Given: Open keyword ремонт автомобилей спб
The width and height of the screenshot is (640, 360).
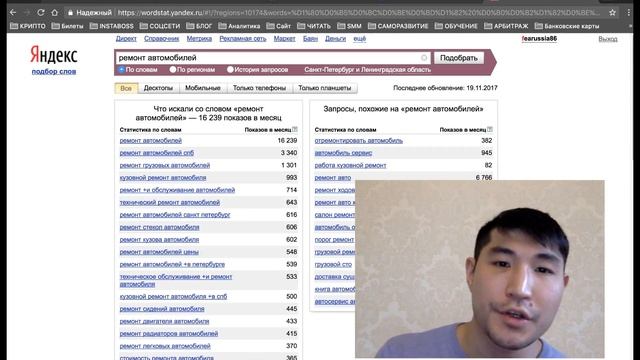Looking at the screenshot, I should (157, 153).
